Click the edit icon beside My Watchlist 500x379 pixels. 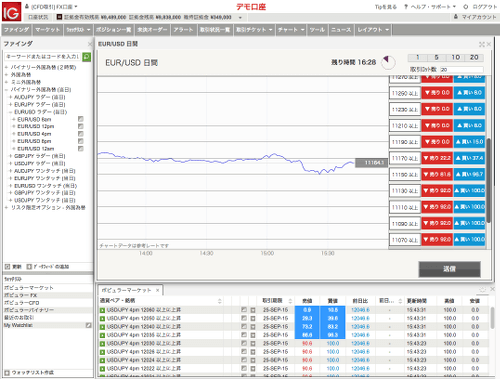[88, 325]
